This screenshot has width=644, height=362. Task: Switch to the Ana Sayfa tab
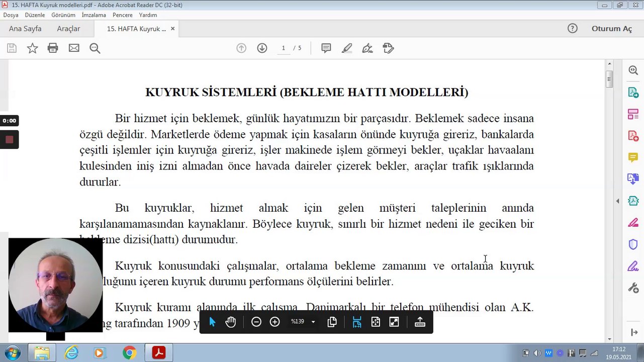[25, 29]
